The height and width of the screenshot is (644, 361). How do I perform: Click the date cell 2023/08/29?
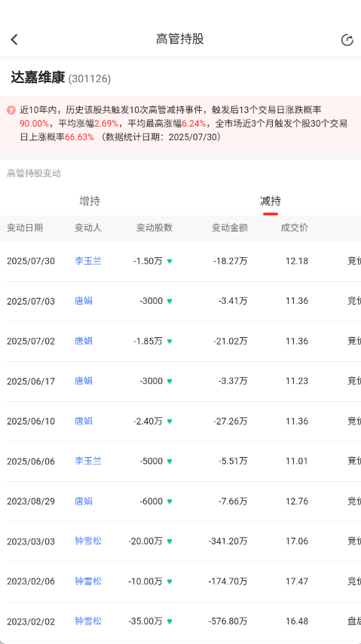click(31, 501)
